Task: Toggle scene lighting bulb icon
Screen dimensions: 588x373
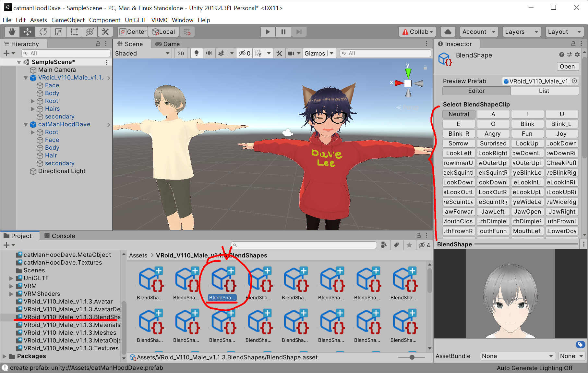Action: point(197,54)
